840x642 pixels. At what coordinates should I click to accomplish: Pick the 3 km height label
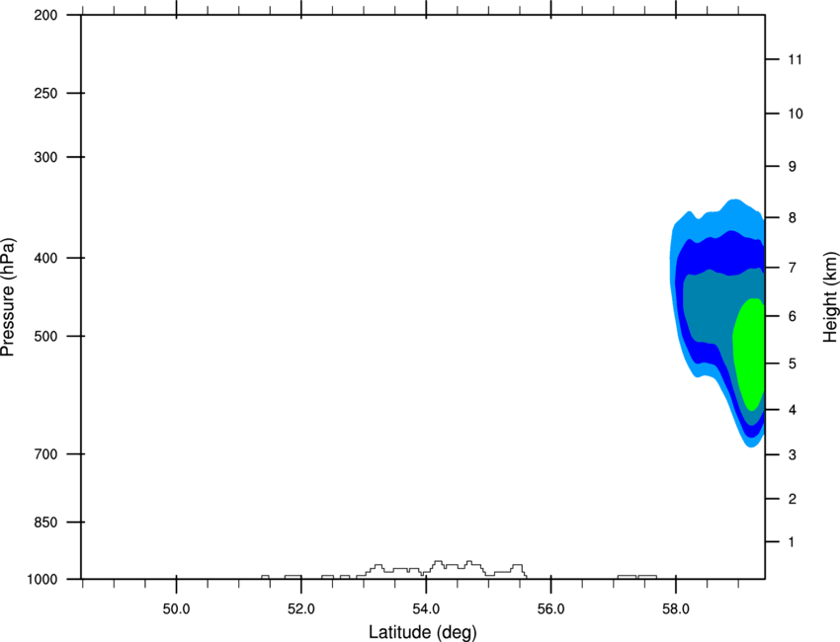(793, 455)
